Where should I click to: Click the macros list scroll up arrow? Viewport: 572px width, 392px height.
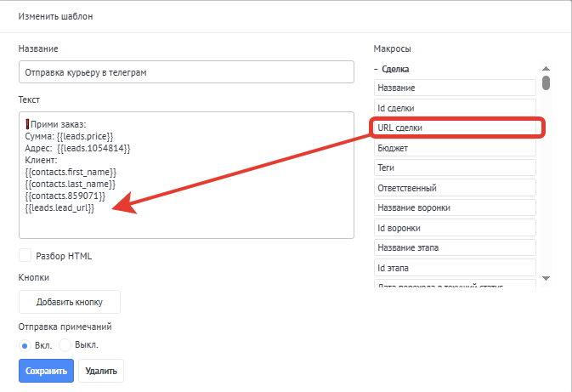[546, 68]
